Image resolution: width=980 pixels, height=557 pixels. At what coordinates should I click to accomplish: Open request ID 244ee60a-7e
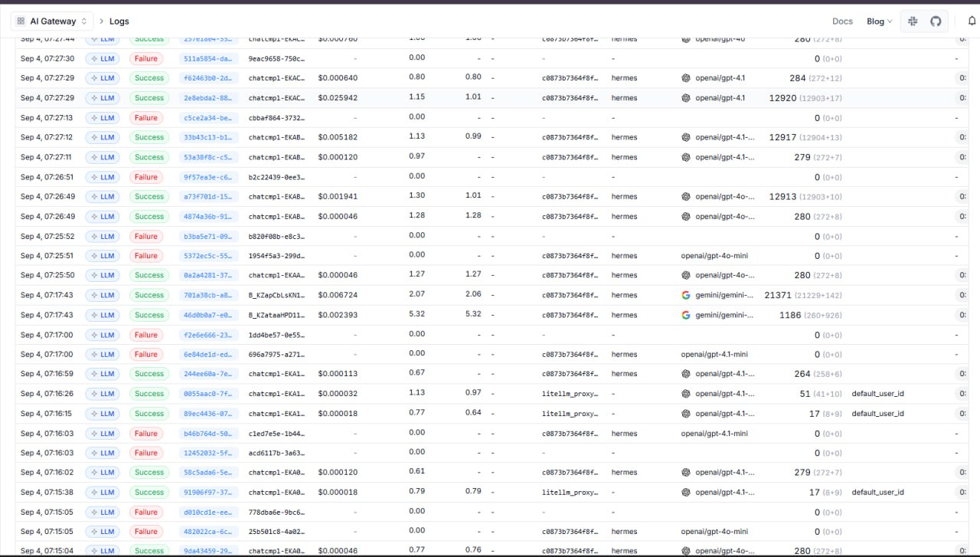click(209, 374)
